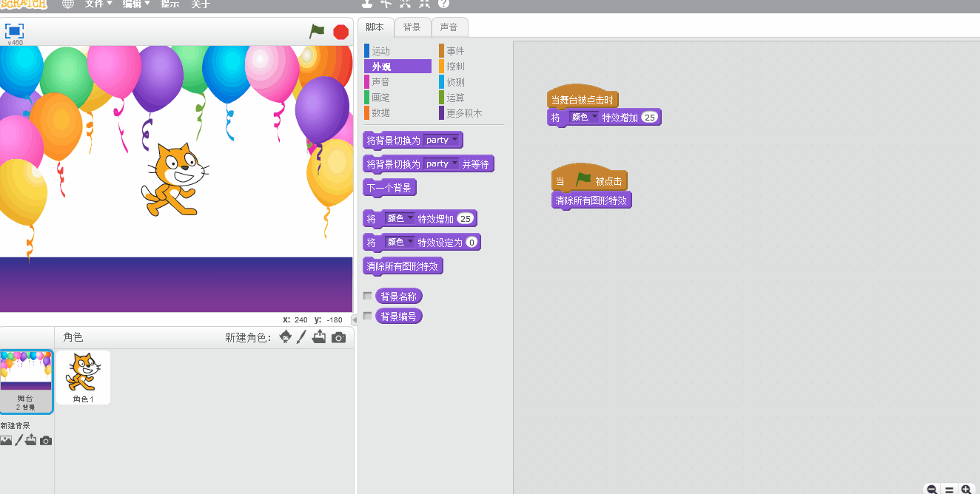Open party dropdown in 将背景切换为 block
Image resolution: width=980 pixels, height=494 pixels.
(x=442, y=140)
